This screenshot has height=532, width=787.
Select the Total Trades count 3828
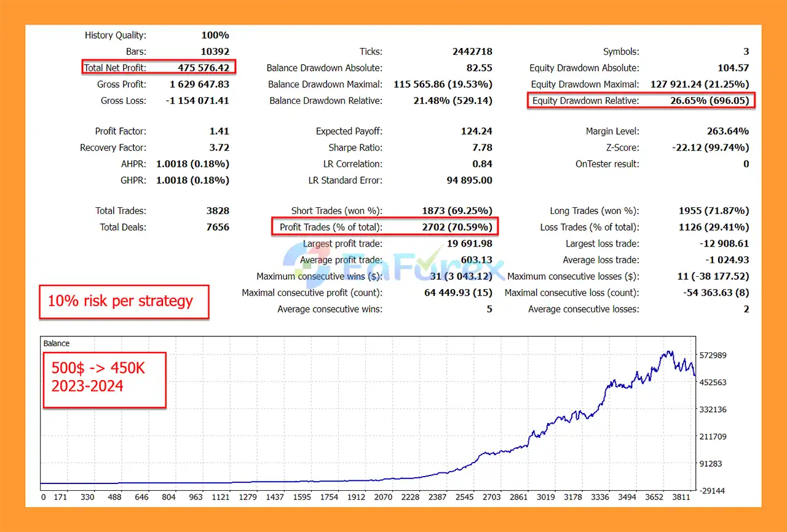coord(218,211)
